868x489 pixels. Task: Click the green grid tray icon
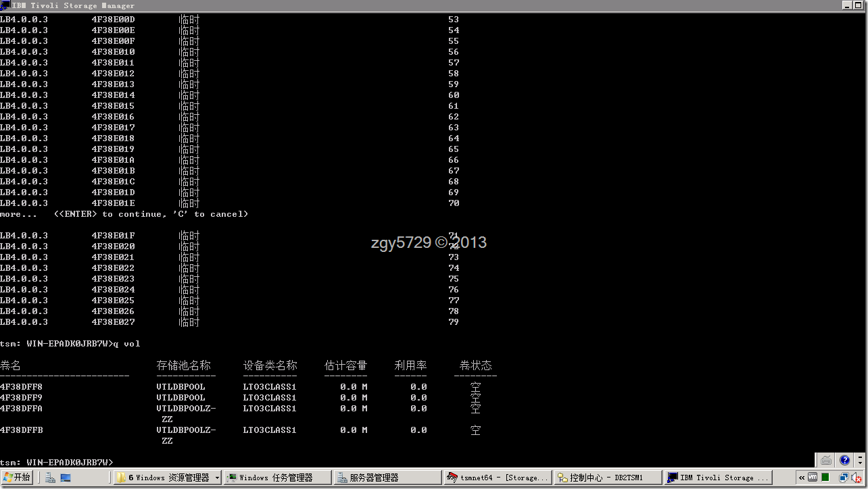[x=825, y=478]
